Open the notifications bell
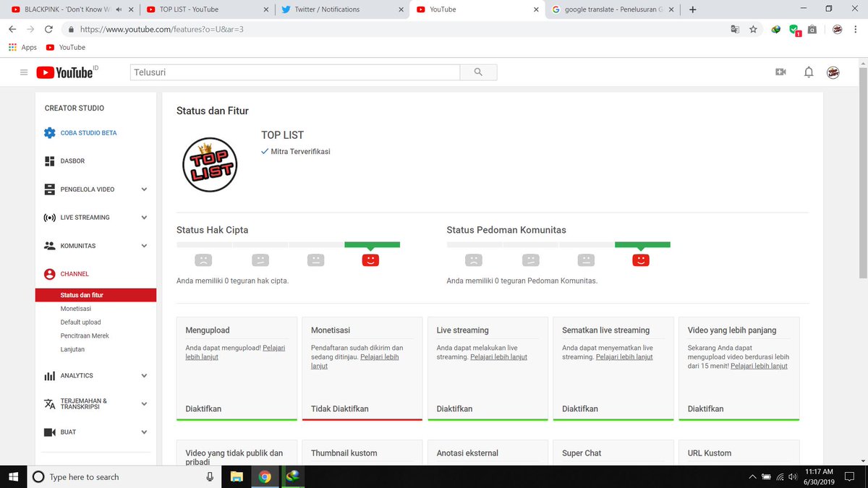The image size is (868, 488). pyautogui.click(x=809, y=72)
